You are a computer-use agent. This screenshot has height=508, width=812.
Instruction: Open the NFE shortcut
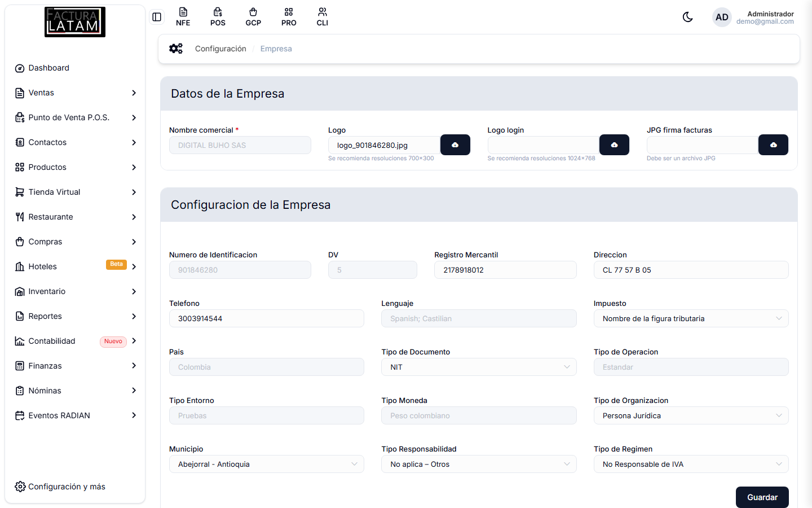pos(183,17)
